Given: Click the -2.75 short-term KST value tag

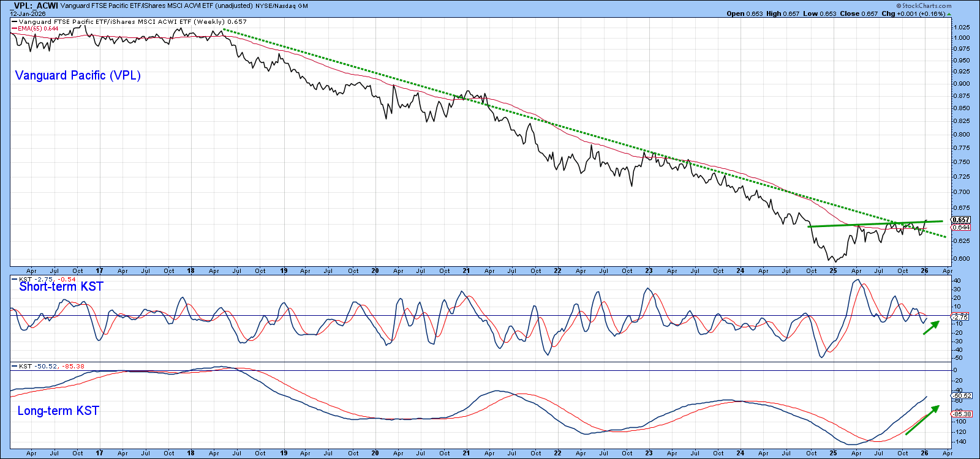Looking at the screenshot, I should [x=960, y=317].
